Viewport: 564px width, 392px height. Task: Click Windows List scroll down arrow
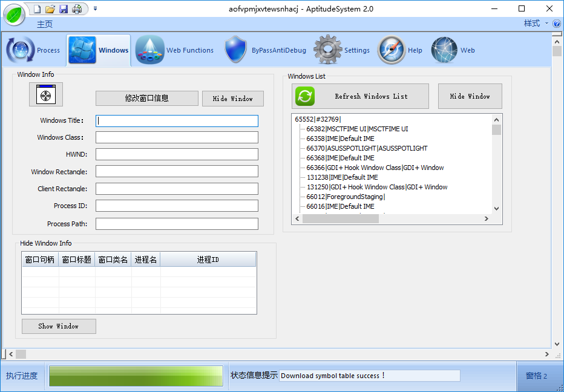pyautogui.click(x=496, y=209)
